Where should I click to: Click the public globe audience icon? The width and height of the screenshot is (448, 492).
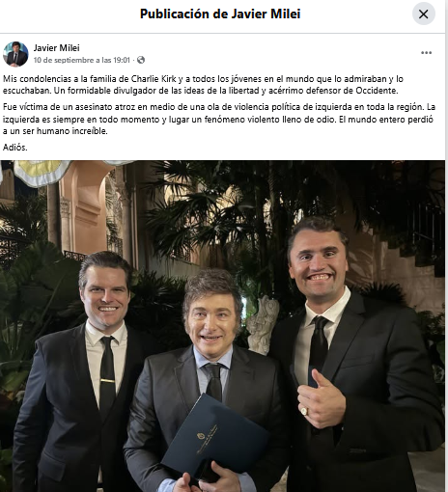pos(141,60)
